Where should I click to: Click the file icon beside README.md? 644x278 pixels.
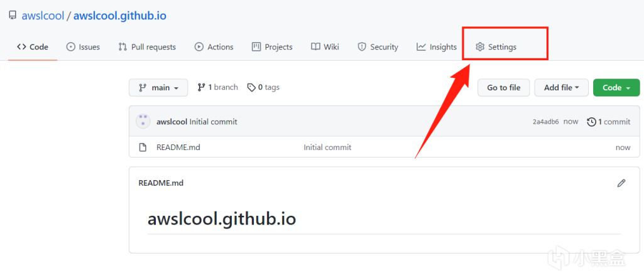click(143, 147)
